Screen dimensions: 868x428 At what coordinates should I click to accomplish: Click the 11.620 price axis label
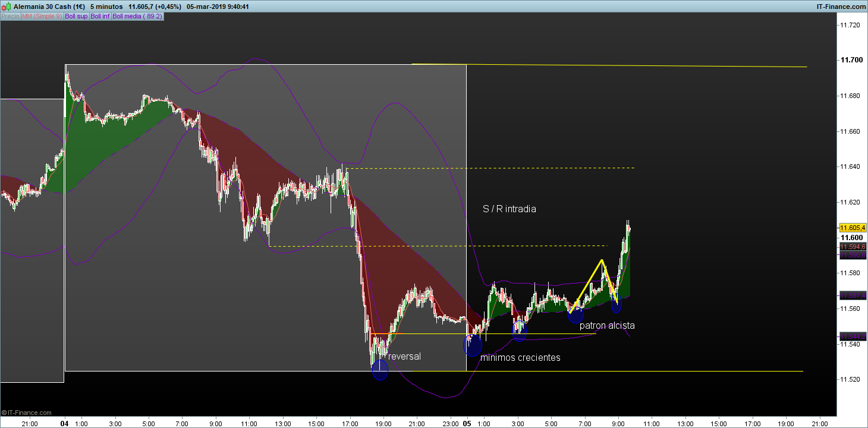pyautogui.click(x=850, y=202)
